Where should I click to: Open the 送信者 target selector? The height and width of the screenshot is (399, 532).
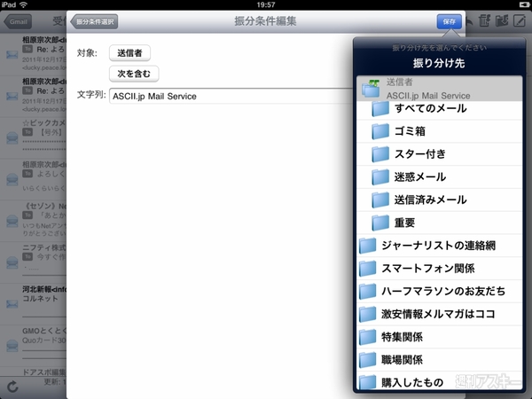pos(129,53)
